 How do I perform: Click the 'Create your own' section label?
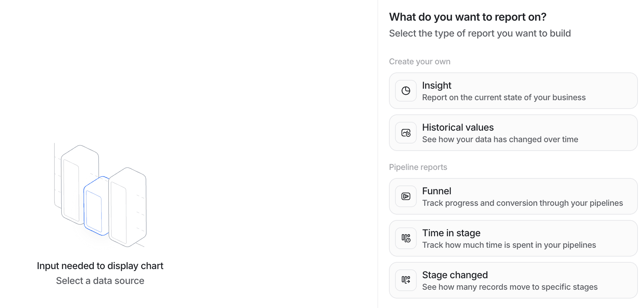(x=420, y=62)
